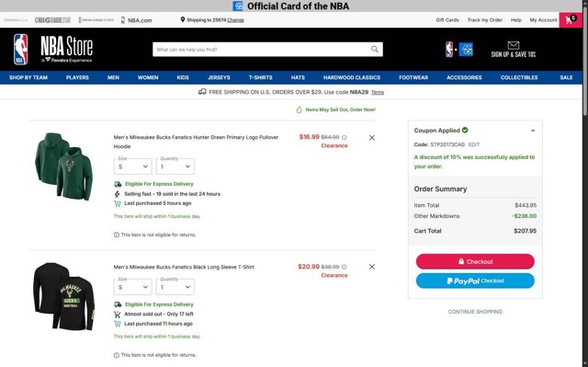Click the hoodie returns info icon
Screen dimensions: 588x367
[x=117, y=235]
